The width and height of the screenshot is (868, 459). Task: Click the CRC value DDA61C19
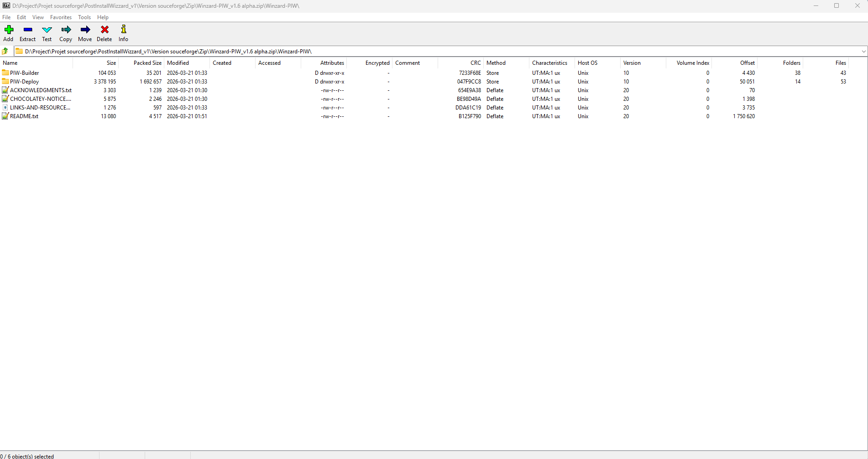[x=468, y=108]
